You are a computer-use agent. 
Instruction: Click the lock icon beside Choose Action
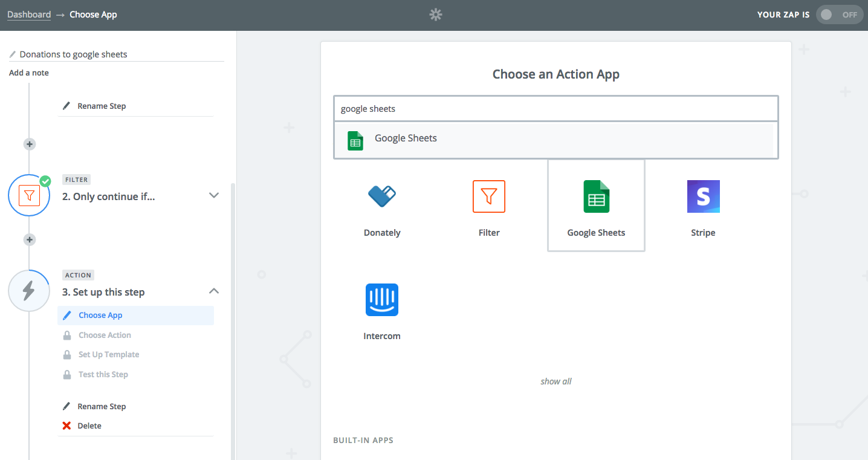coord(67,335)
